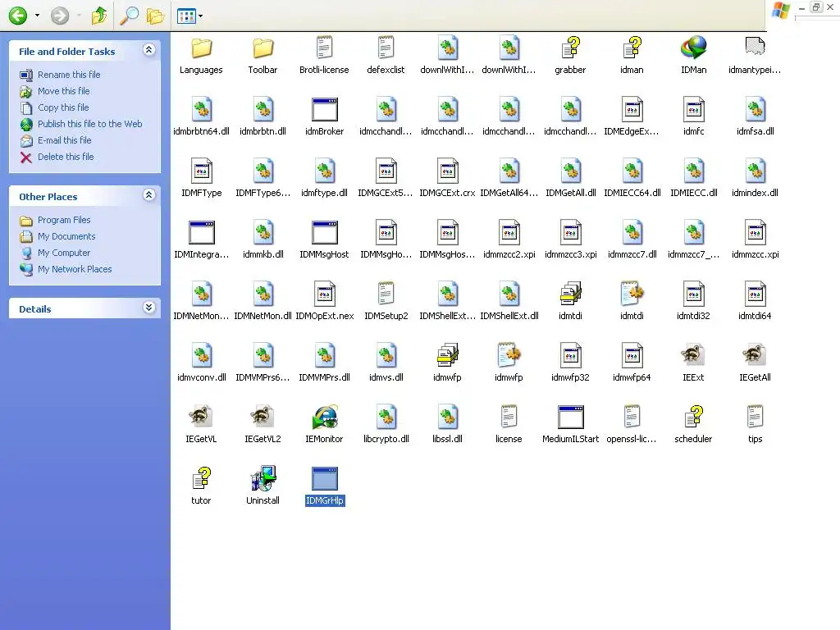This screenshot has height=630, width=840.
Task: Select the Languages folder
Action: tap(202, 55)
